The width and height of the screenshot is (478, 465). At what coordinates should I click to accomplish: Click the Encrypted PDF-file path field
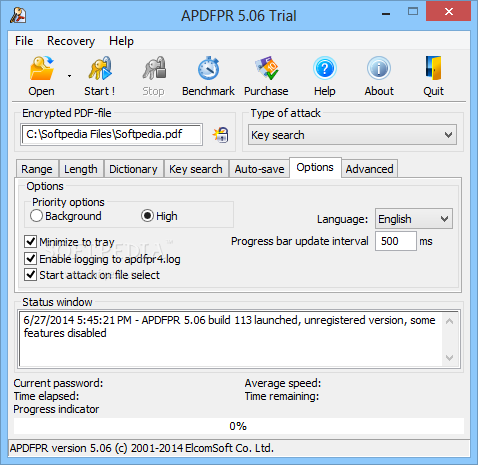111,134
